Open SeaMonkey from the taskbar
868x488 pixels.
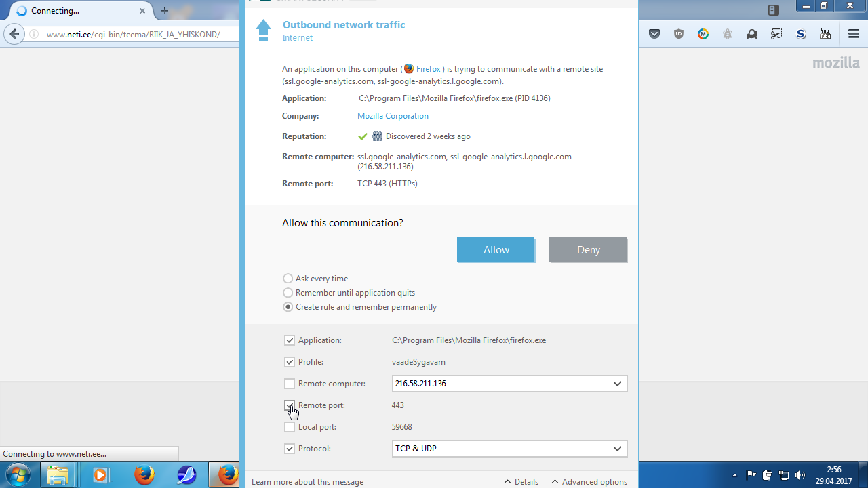pyautogui.click(x=186, y=475)
